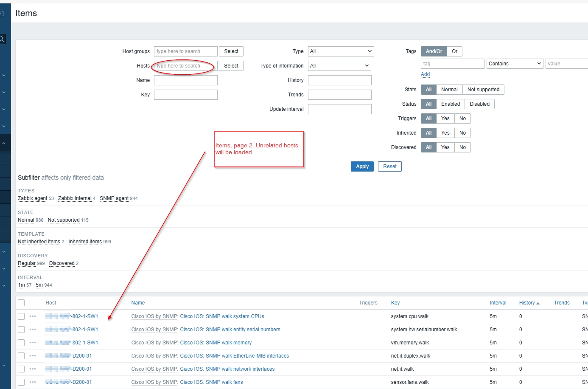Click the search magnifier icon in sidebar

(2, 39)
